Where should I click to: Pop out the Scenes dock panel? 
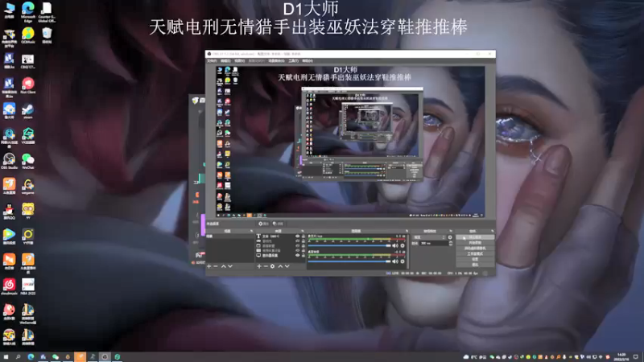tap(251, 231)
